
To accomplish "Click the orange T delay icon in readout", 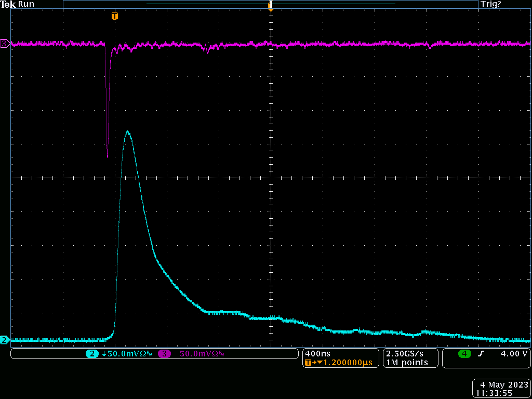I will pos(309,363).
